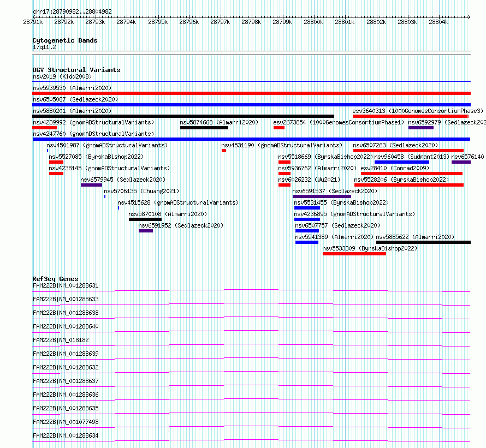Select the nsv5528206 (ByrskaBishop2022) red bar

pyautogui.click(x=409, y=185)
